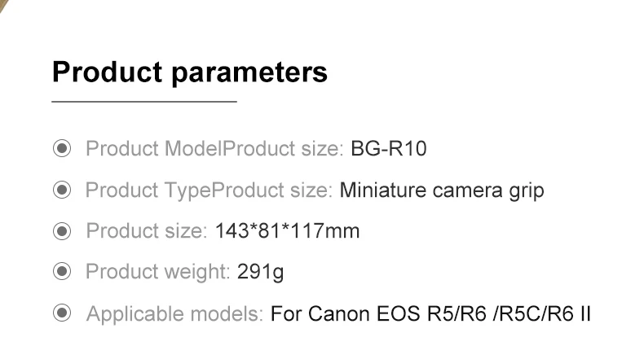Select the bullet next to Product Type
This screenshot has height=359, width=644.
tap(61, 190)
